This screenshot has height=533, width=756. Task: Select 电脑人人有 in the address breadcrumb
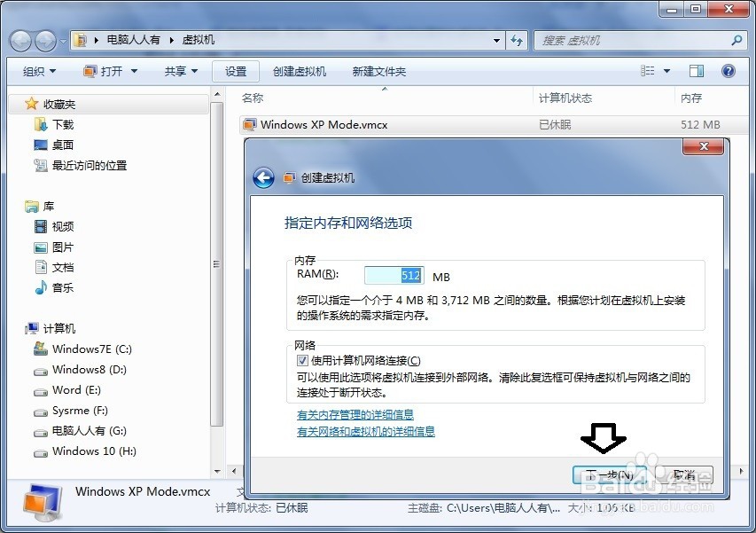(x=133, y=40)
